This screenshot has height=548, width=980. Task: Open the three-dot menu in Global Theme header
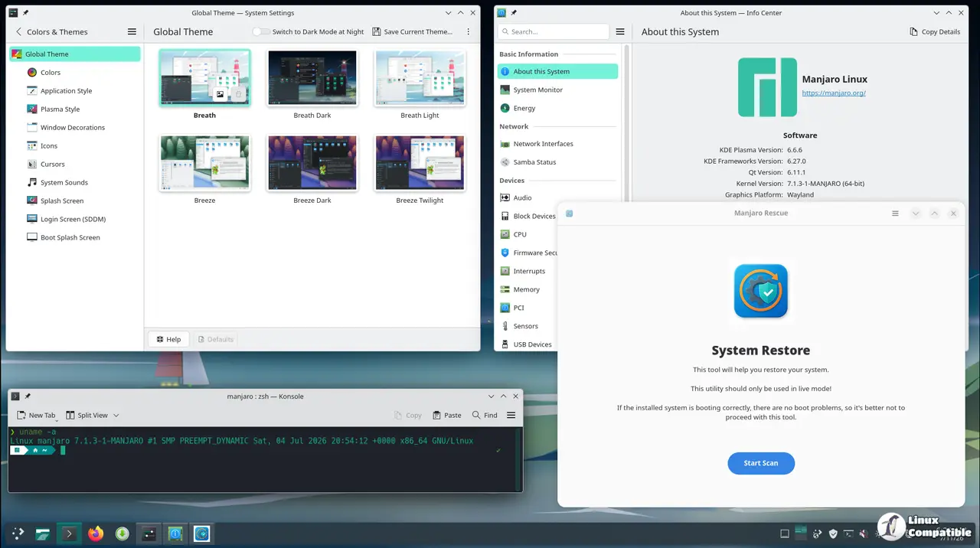coord(468,32)
